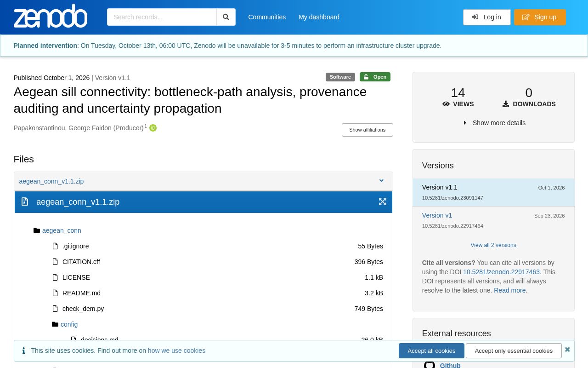Click the ORCID icon next to author name
588x368 pixels.
pos(153,128)
